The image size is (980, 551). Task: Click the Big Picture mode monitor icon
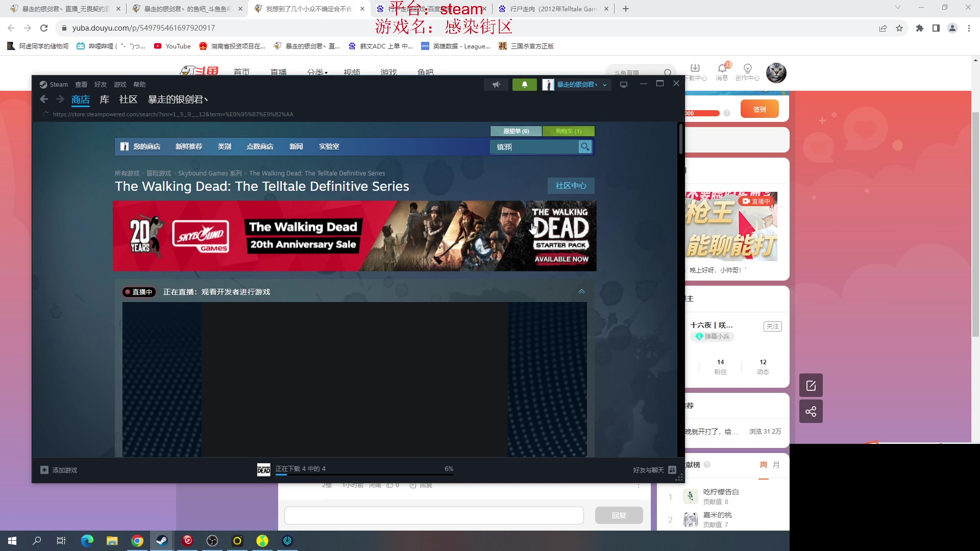(623, 84)
